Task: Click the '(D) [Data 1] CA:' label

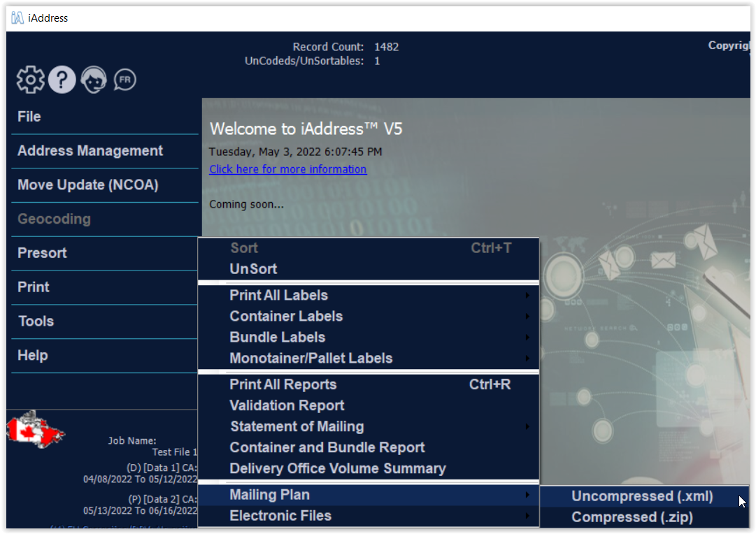Action: (162, 468)
